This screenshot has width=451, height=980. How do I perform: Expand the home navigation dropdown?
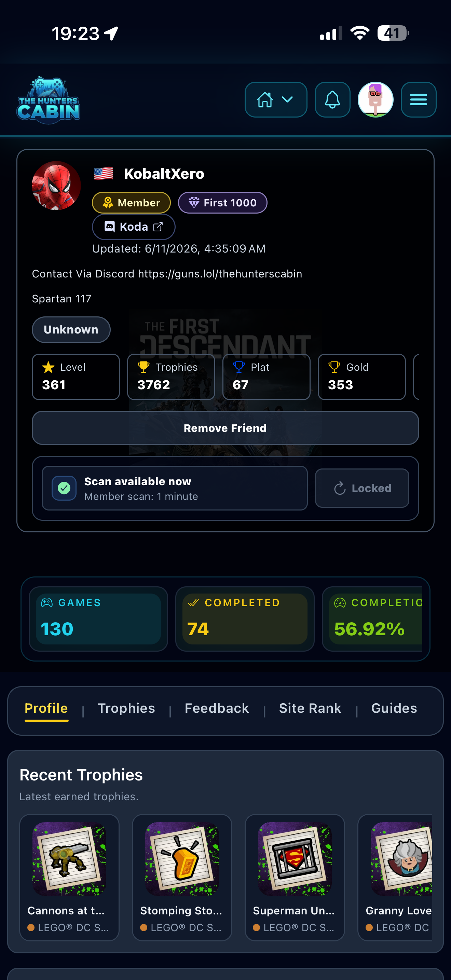click(276, 100)
